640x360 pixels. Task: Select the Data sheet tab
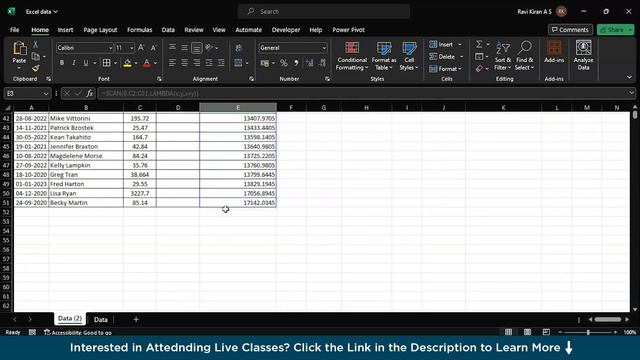pyautogui.click(x=100, y=320)
